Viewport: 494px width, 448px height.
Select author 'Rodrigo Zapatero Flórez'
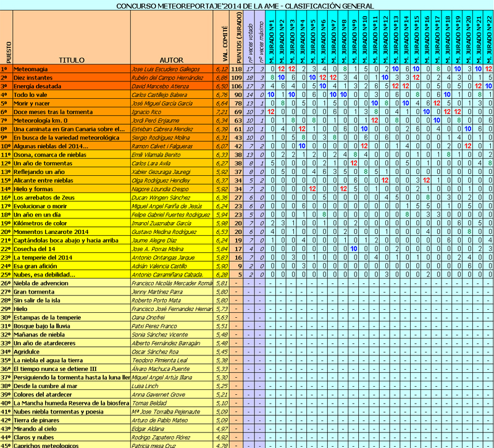161,438
